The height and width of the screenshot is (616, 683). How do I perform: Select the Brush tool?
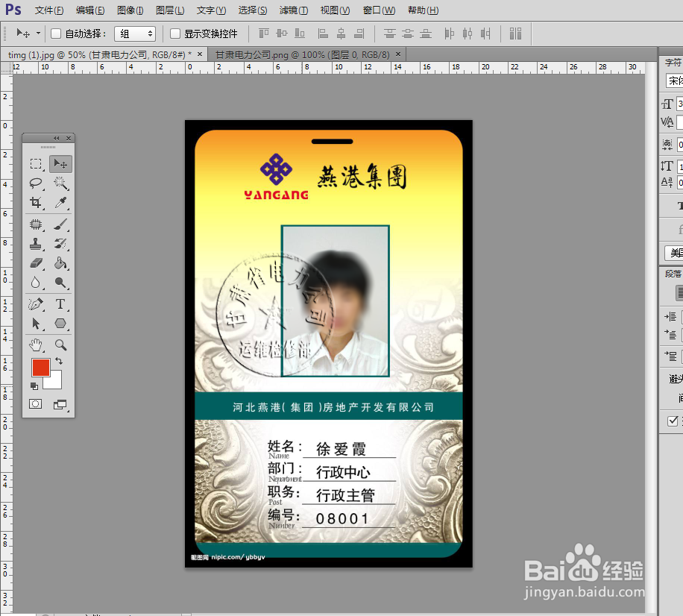[x=60, y=224]
